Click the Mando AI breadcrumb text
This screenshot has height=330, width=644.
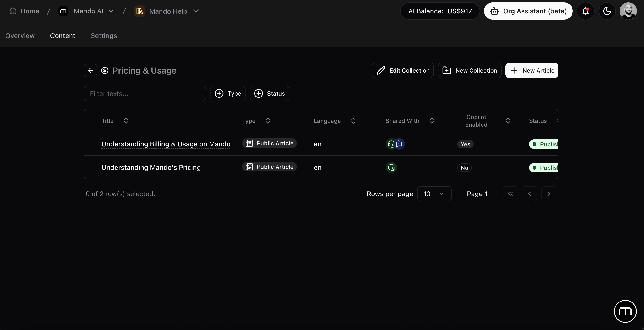(89, 11)
